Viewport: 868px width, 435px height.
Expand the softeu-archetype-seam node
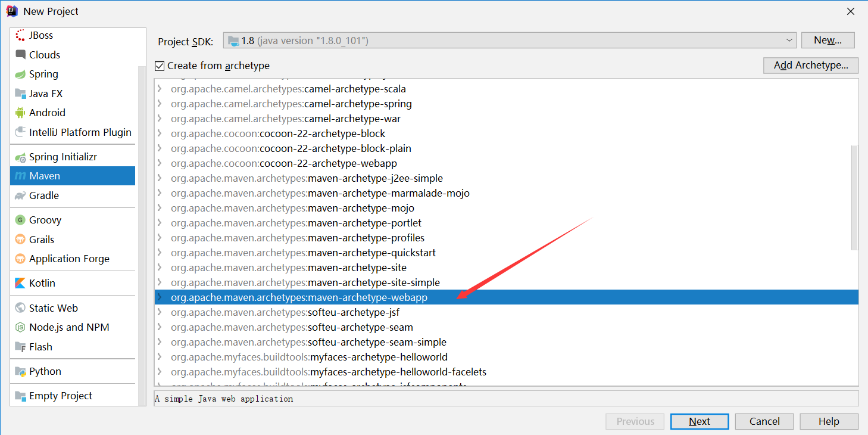(160, 327)
